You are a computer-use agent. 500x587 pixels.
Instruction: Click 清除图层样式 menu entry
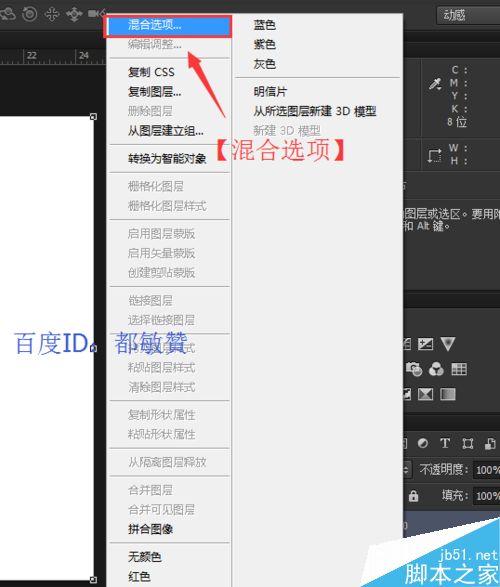tap(168, 387)
